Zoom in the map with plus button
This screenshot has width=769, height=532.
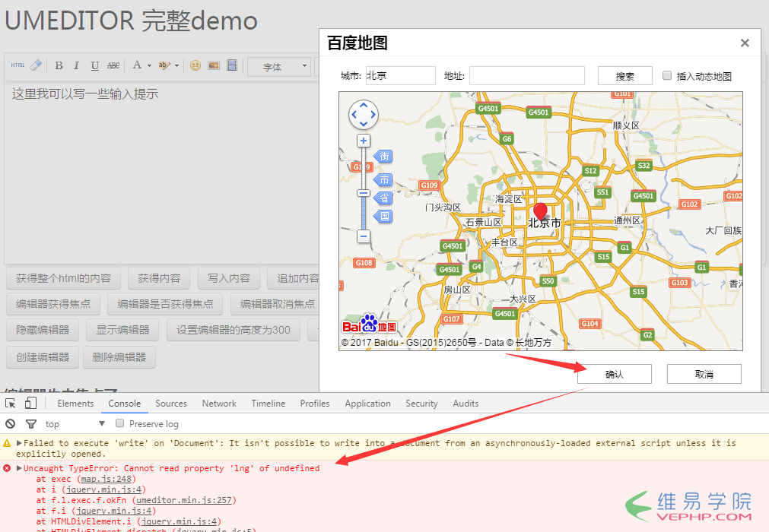[x=364, y=141]
